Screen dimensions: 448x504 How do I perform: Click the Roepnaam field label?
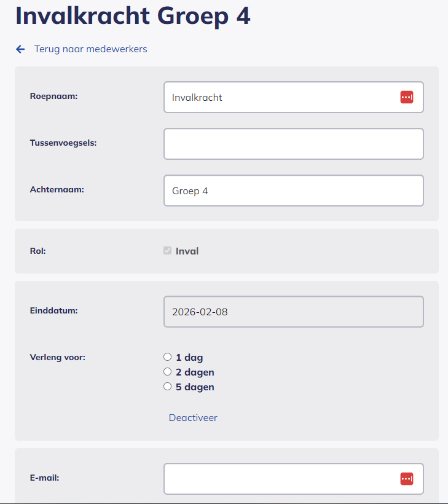pos(54,96)
